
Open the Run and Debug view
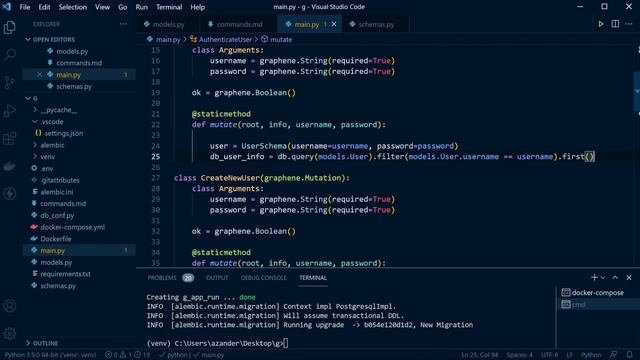pyautogui.click(x=9, y=110)
